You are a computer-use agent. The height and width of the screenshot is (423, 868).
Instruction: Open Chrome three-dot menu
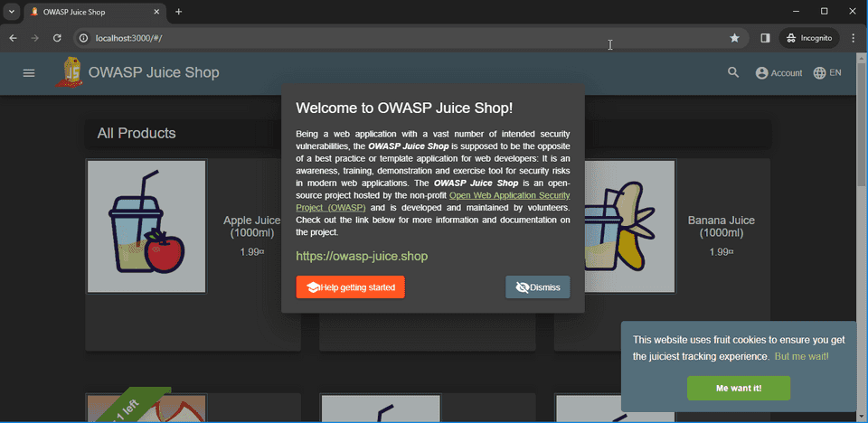click(853, 38)
